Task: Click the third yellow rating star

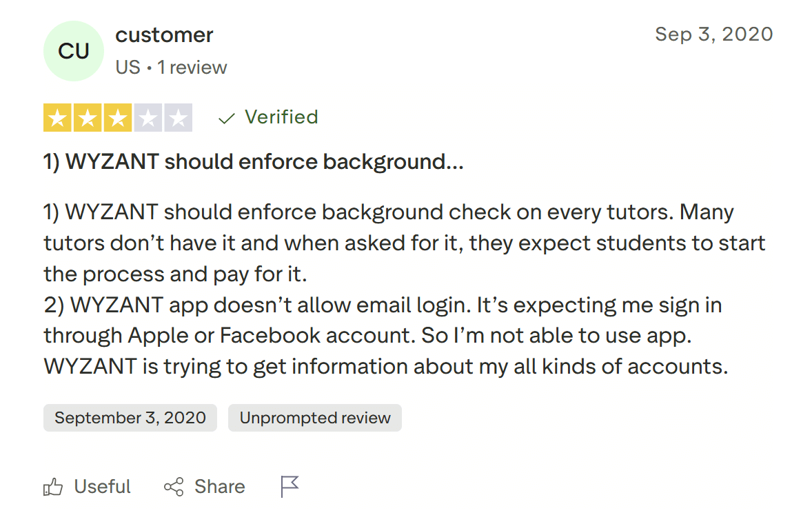Action: pos(118,119)
